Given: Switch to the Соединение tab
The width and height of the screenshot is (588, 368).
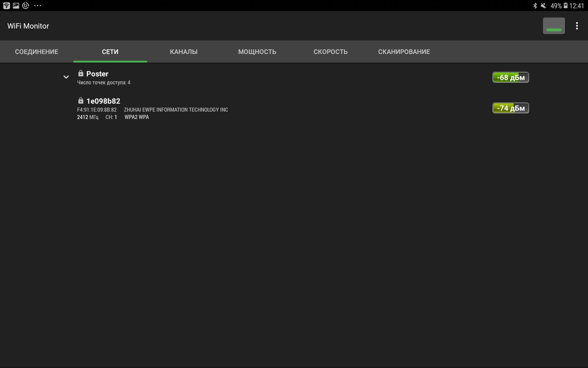Looking at the screenshot, I should [x=36, y=52].
